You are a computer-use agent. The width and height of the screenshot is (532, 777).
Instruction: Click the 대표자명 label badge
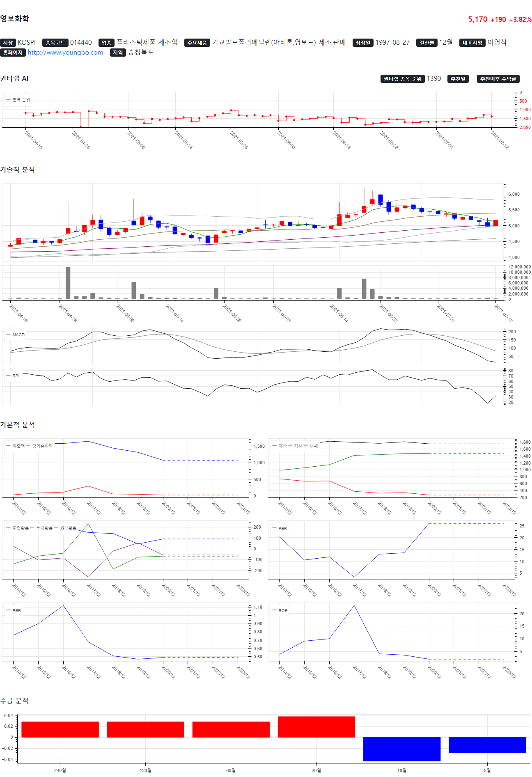472,43
